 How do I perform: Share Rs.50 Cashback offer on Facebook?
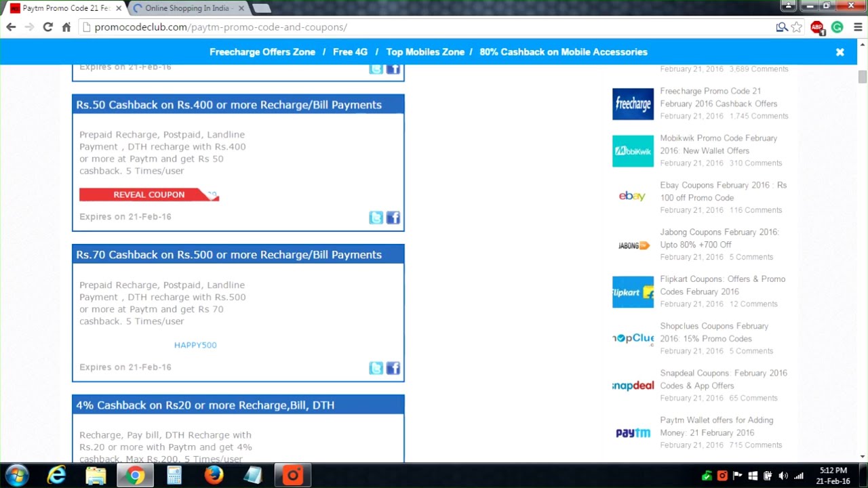[393, 218]
